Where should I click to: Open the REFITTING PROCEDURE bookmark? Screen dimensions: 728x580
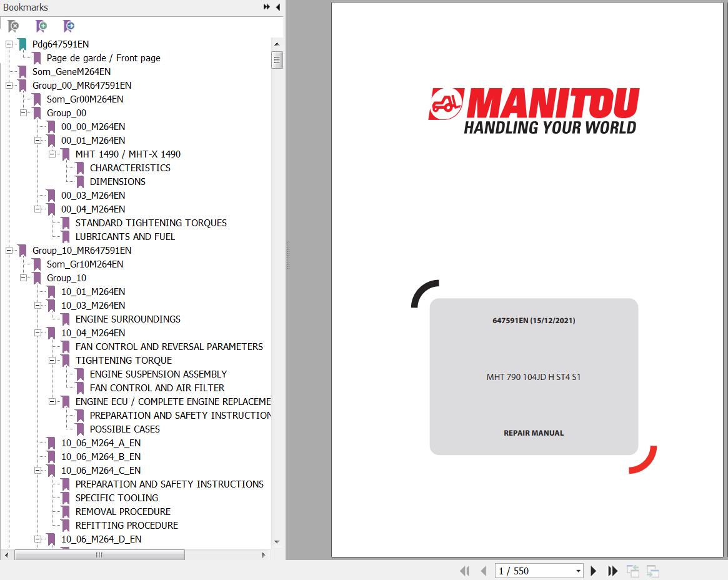click(127, 525)
